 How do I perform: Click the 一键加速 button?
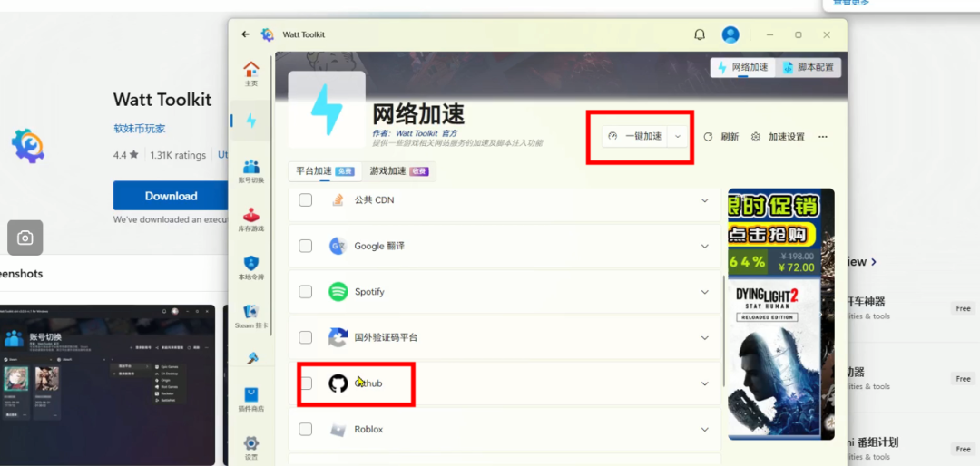tap(635, 136)
